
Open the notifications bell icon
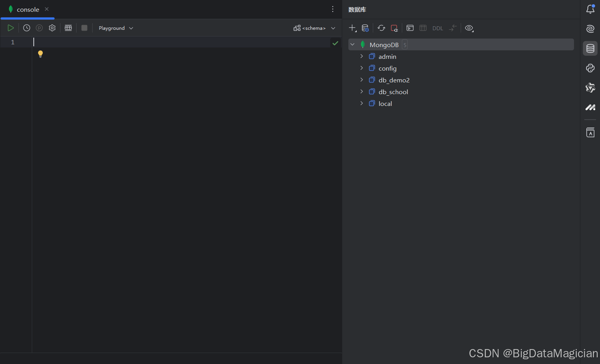point(590,9)
